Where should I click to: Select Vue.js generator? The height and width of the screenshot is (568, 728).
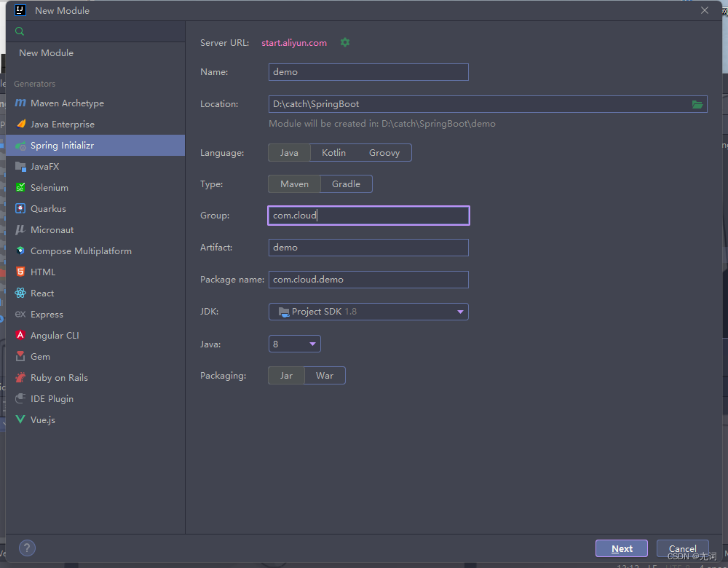[x=95, y=420]
